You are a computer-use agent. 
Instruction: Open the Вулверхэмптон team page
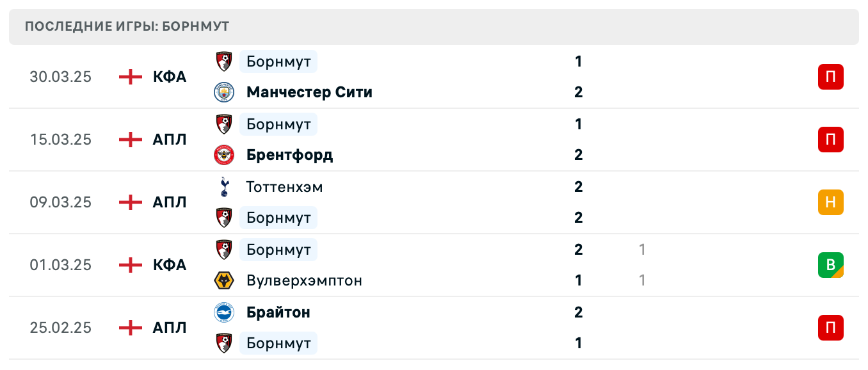tap(304, 280)
